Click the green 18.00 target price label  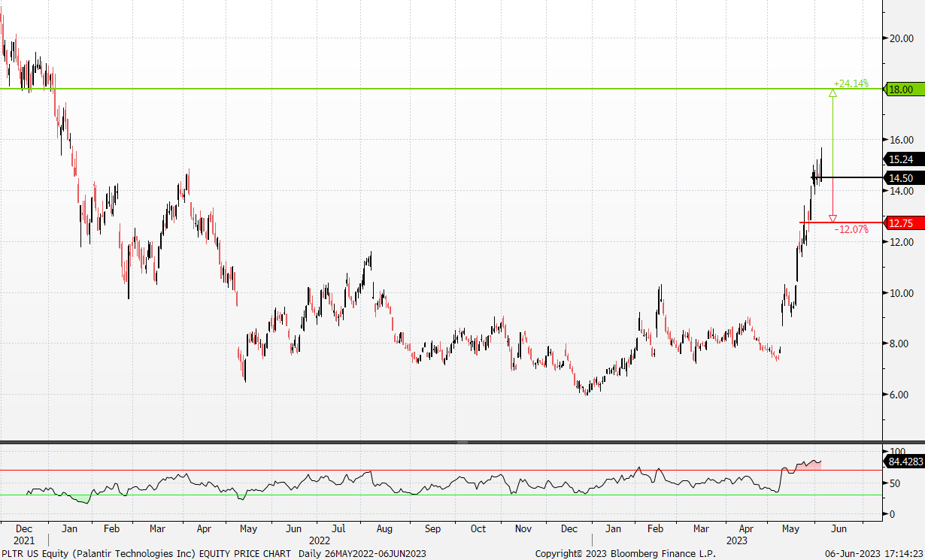pyautogui.click(x=902, y=89)
